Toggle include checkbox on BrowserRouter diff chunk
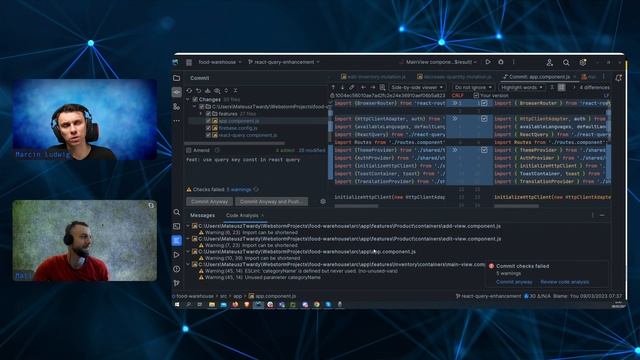 click(x=484, y=103)
